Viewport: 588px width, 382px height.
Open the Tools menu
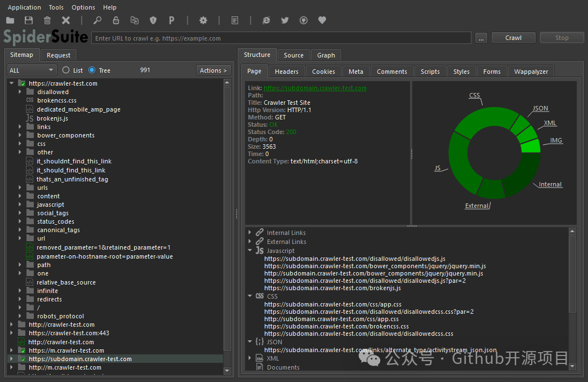coord(56,7)
